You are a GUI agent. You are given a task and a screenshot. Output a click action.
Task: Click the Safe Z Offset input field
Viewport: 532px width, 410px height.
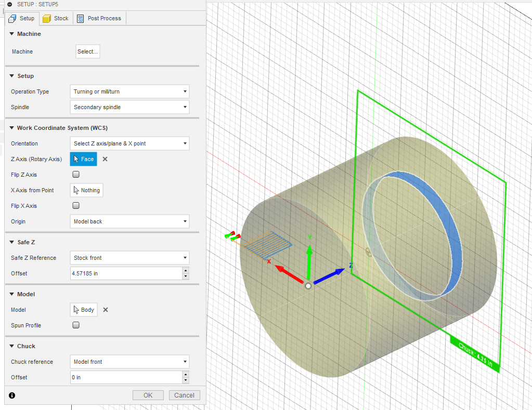(126, 273)
